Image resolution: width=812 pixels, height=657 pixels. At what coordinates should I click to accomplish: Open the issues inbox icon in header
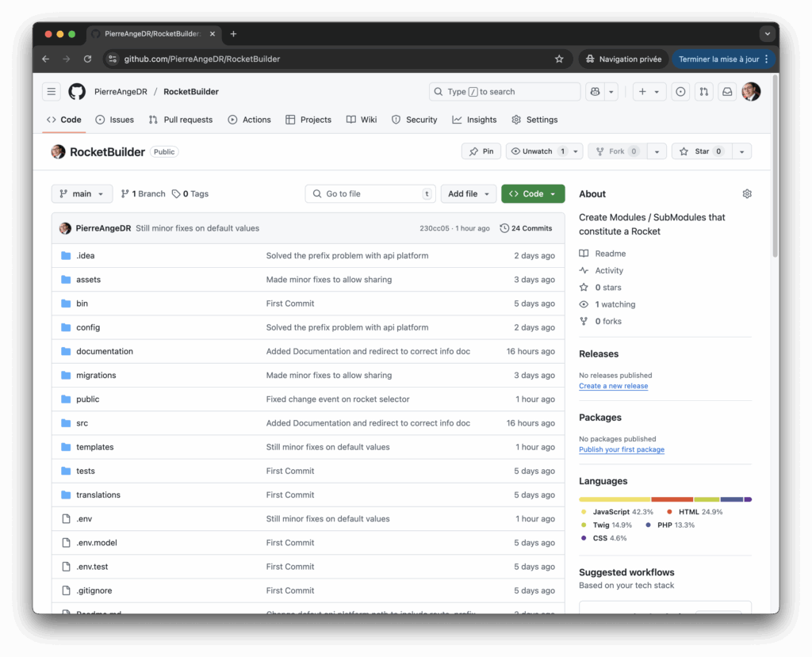click(x=680, y=92)
